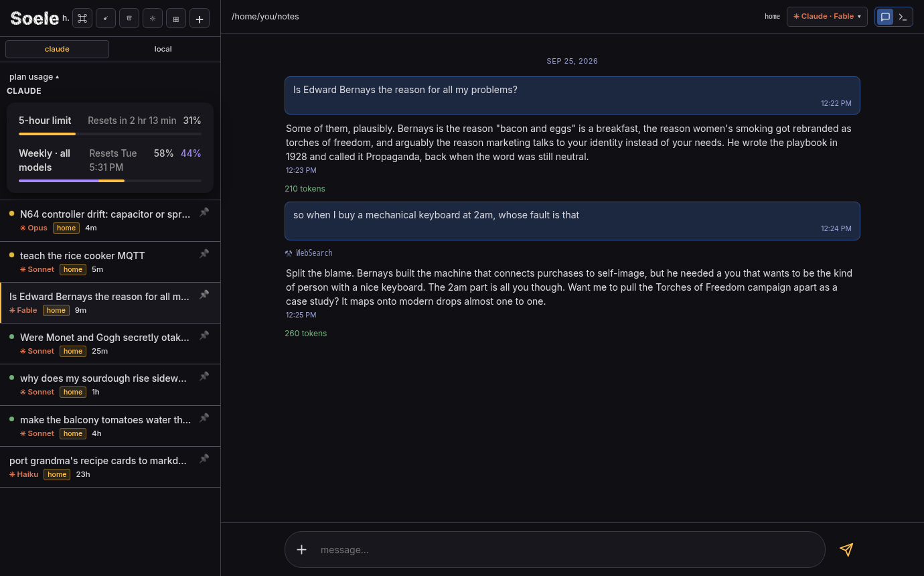This screenshot has width=924, height=576.
Task: Switch to chat view with the speech bubble
Action: coord(885,17)
